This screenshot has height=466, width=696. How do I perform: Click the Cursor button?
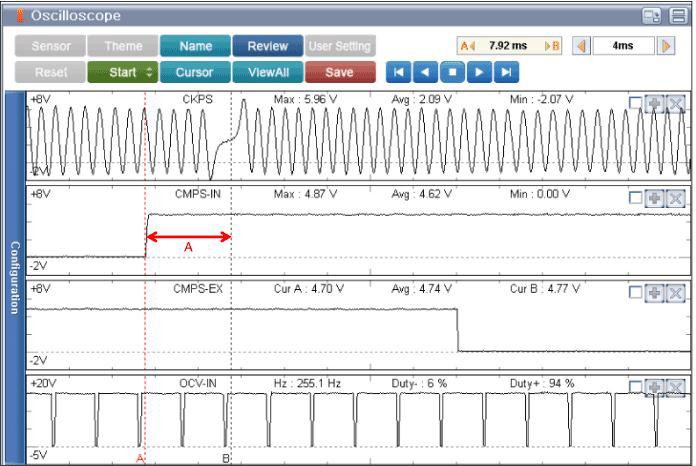click(x=195, y=72)
